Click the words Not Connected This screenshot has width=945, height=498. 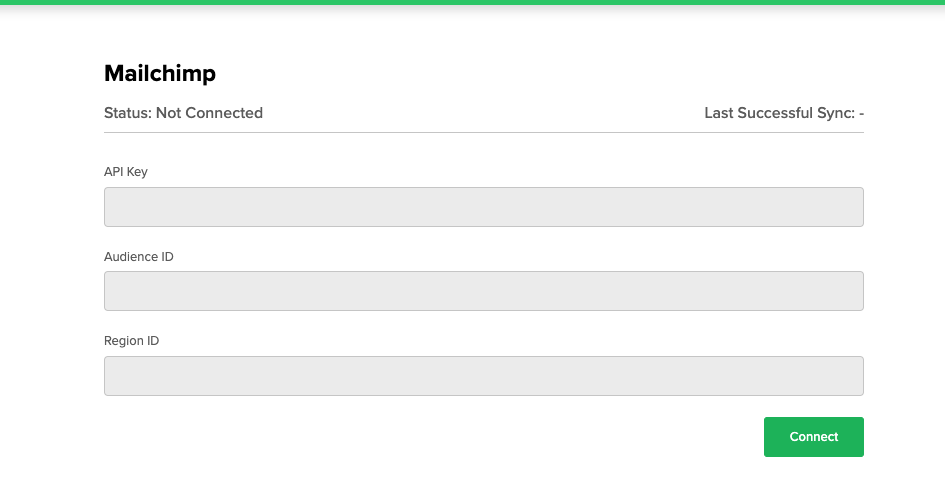coord(209,113)
